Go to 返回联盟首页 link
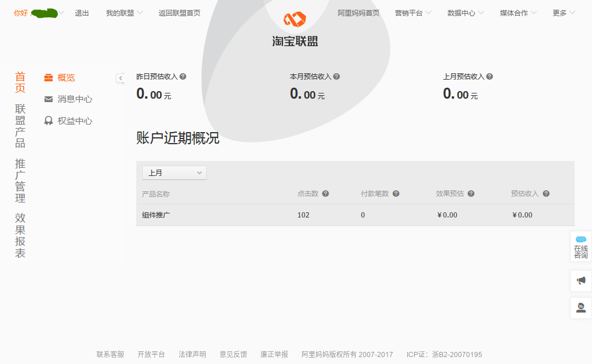The width and height of the screenshot is (592, 364). pyautogui.click(x=180, y=13)
